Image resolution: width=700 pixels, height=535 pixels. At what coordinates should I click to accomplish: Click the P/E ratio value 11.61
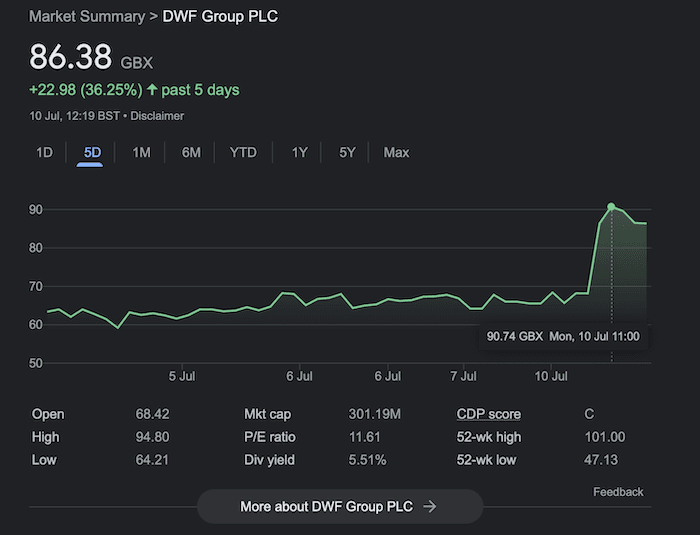click(364, 437)
